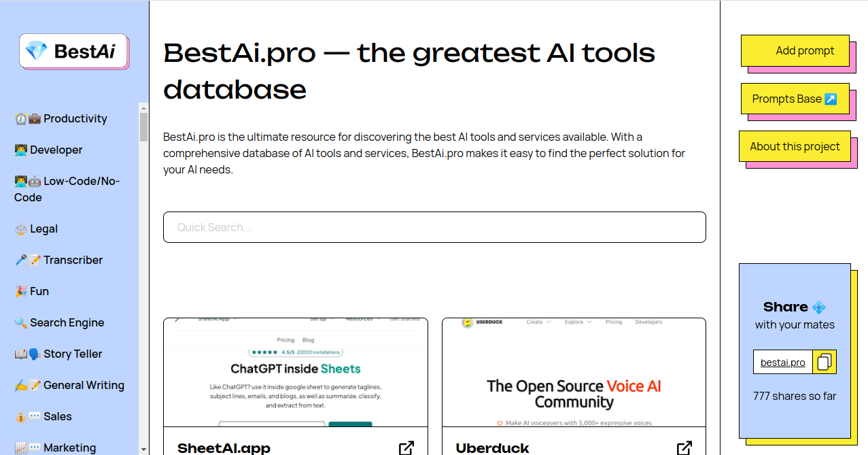This screenshot has height=455, width=868.
Task: Click the Share diamond emoji icon
Action: [x=819, y=307]
